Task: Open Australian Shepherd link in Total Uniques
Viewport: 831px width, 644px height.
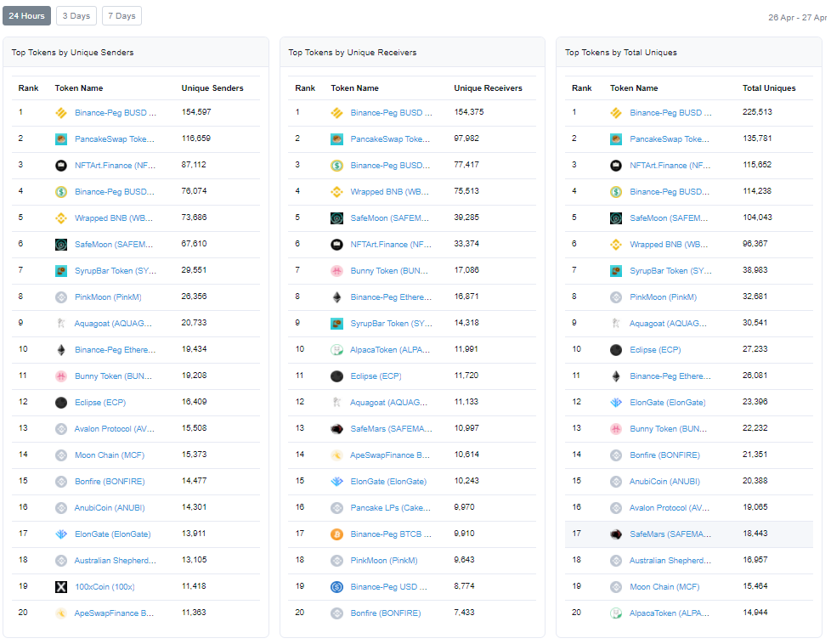Action: 670,561
